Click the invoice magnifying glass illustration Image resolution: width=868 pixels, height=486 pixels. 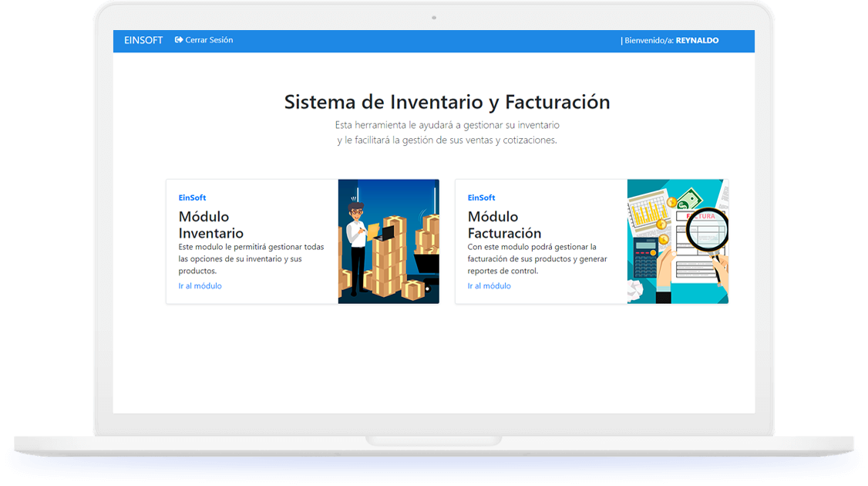(x=678, y=241)
